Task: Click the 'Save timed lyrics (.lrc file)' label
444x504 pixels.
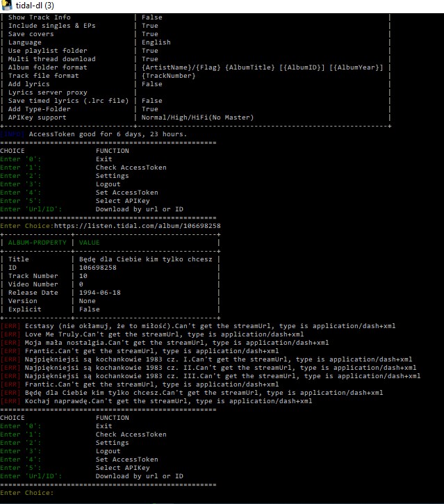Action: click(68, 101)
